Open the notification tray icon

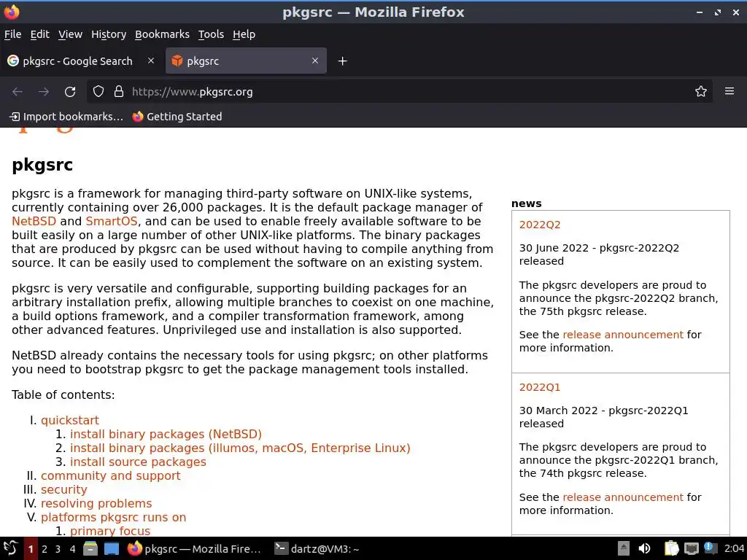click(711, 548)
